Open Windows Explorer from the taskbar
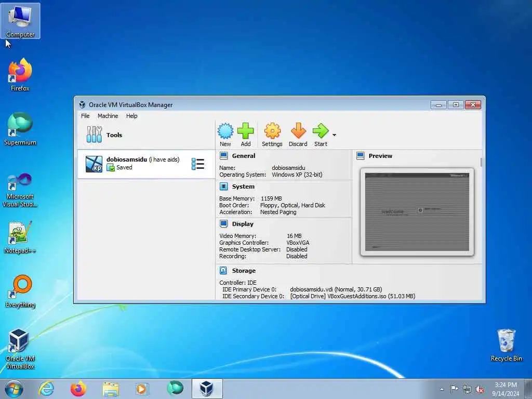This screenshot has width=532, height=399. point(111,389)
